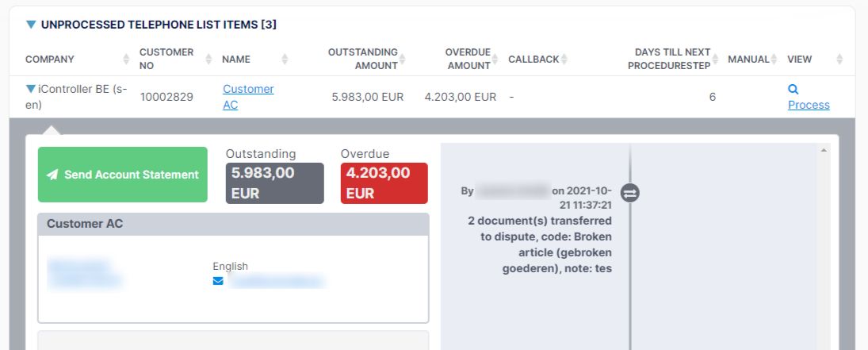
Task: Collapse the iController BE row details
Action: point(31,89)
